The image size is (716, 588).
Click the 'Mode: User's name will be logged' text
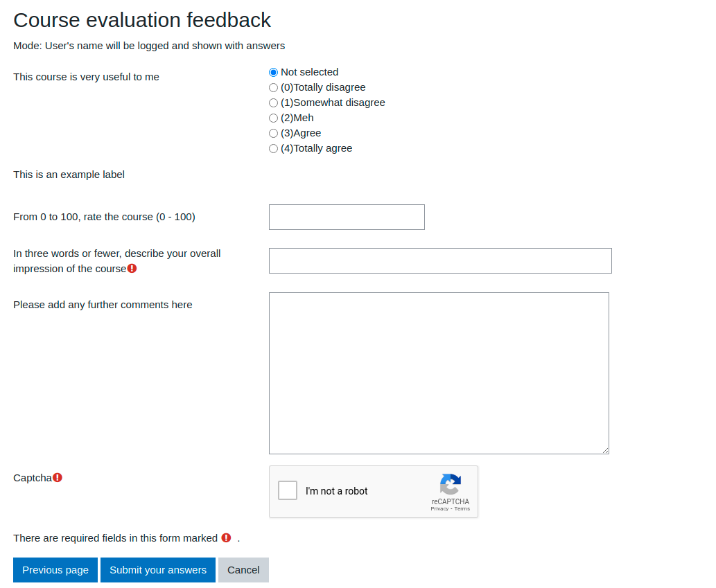point(149,46)
